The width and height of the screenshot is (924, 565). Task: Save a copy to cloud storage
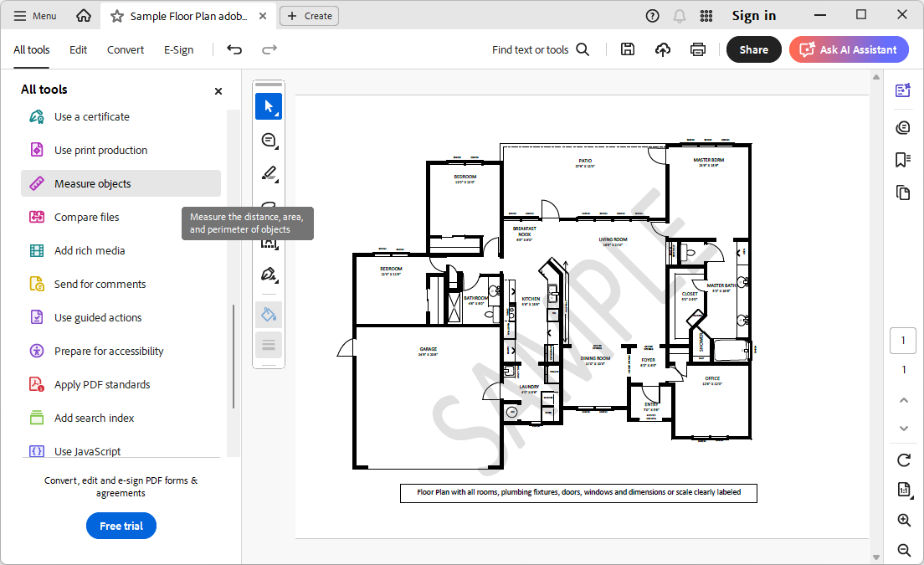pyautogui.click(x=662, y=49)
